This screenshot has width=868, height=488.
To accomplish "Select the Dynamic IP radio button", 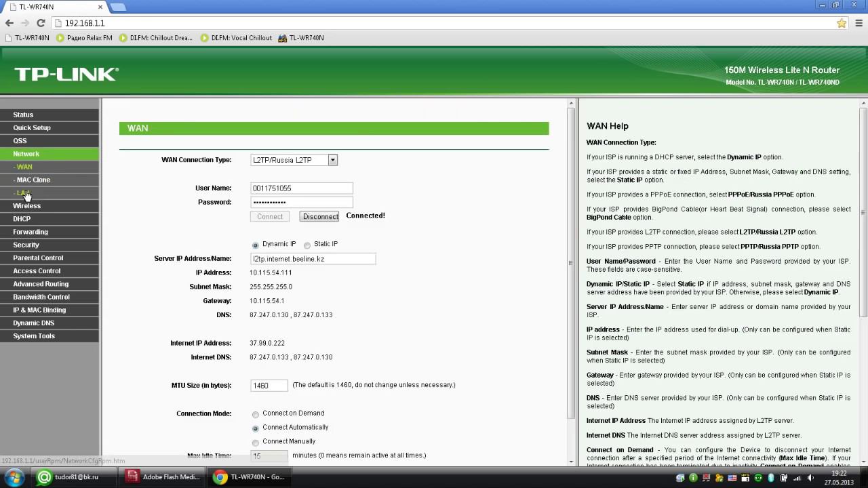I will click(256, 245).
